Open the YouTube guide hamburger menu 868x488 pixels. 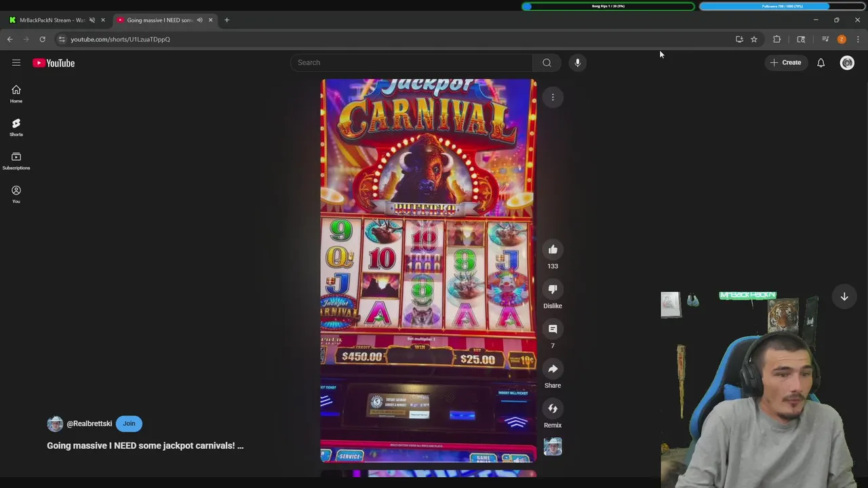[16, 62]
